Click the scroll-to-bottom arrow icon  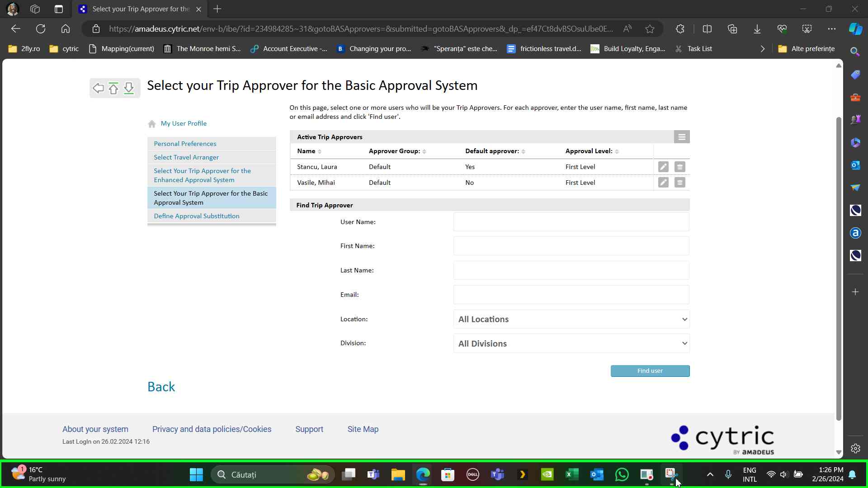[129, 88]
